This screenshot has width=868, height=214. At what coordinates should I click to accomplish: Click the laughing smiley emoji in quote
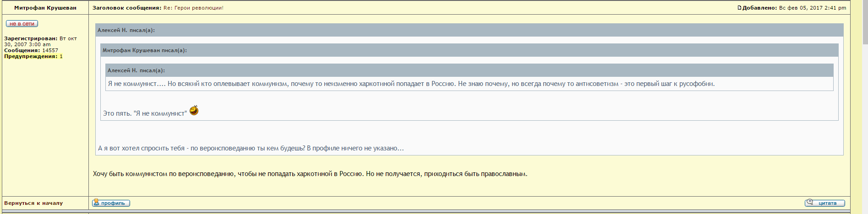coord(194,111)
